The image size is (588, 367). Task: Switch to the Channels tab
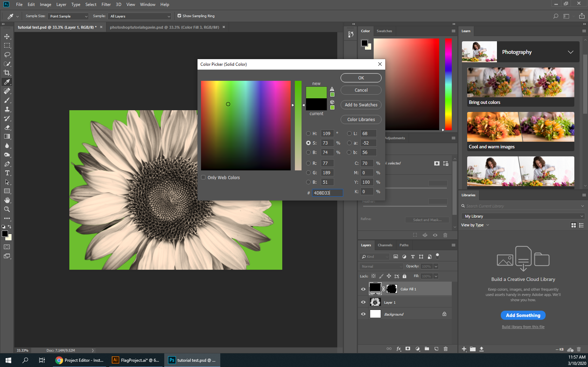coord(385,245)
